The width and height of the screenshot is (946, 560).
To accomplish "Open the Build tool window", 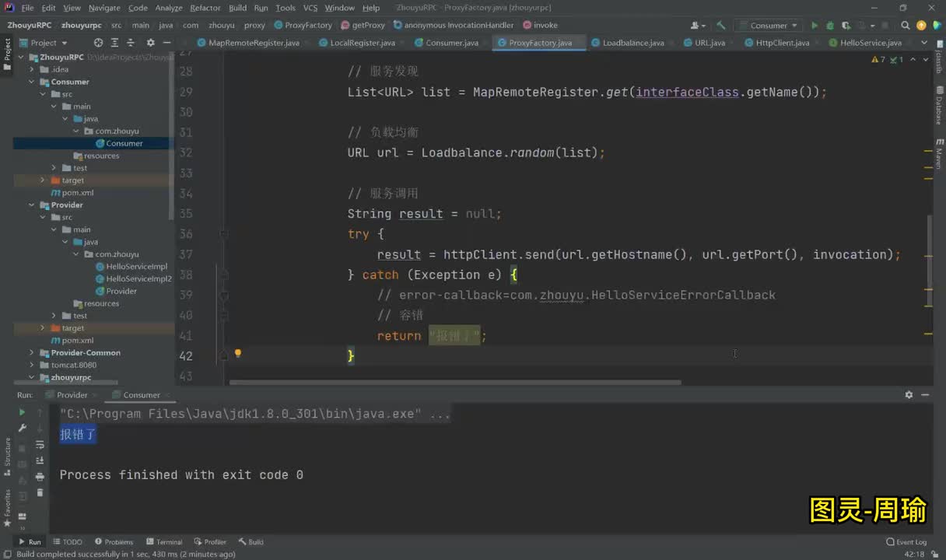I will click(251, 542).
